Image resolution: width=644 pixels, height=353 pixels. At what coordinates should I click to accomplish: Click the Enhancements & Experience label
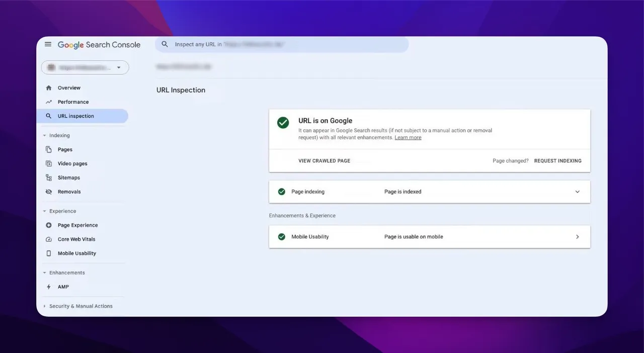[x=302, y=216]
